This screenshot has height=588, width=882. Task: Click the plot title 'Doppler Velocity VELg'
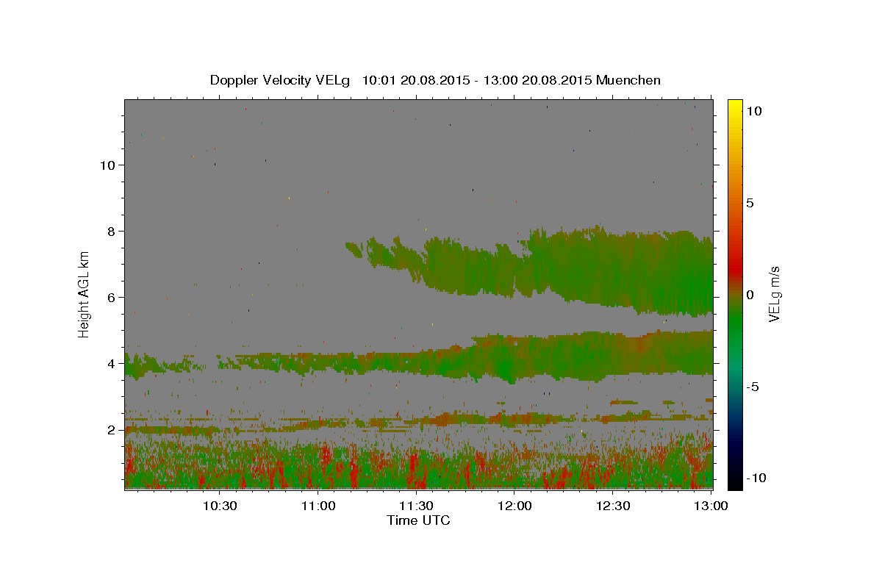pyautogui.click(x=281, y=80)
